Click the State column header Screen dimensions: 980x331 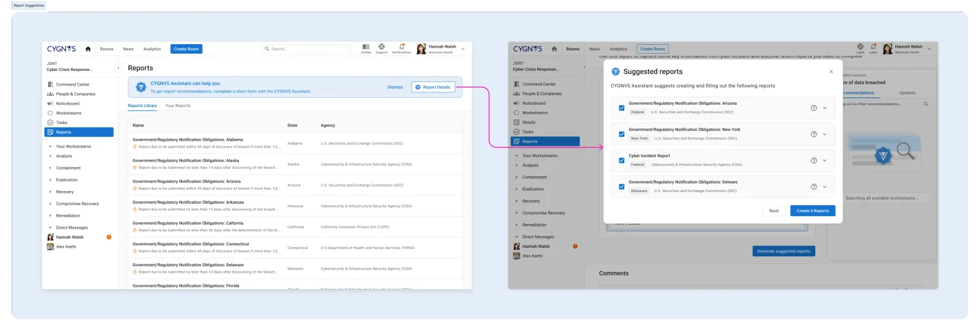click(x=292, y=125)
